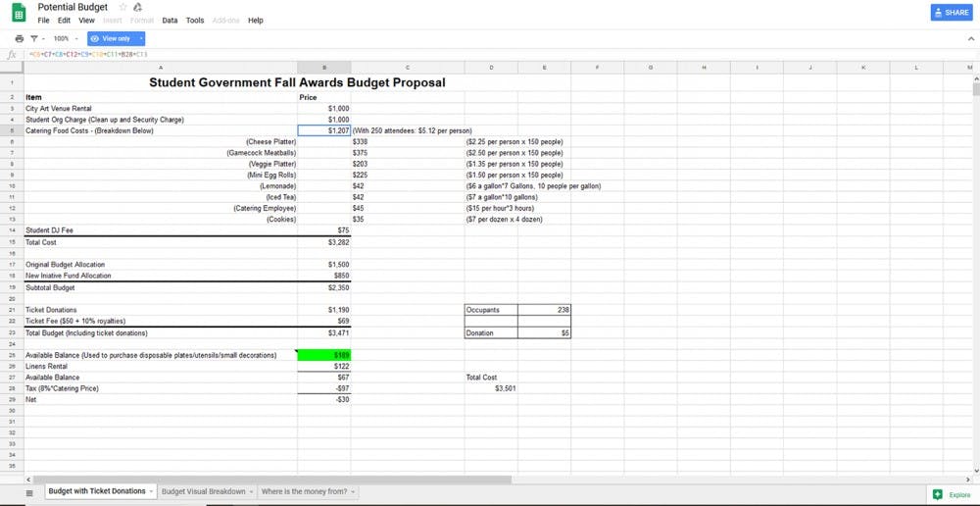Select the Donation $5 cell

(544, 332)
